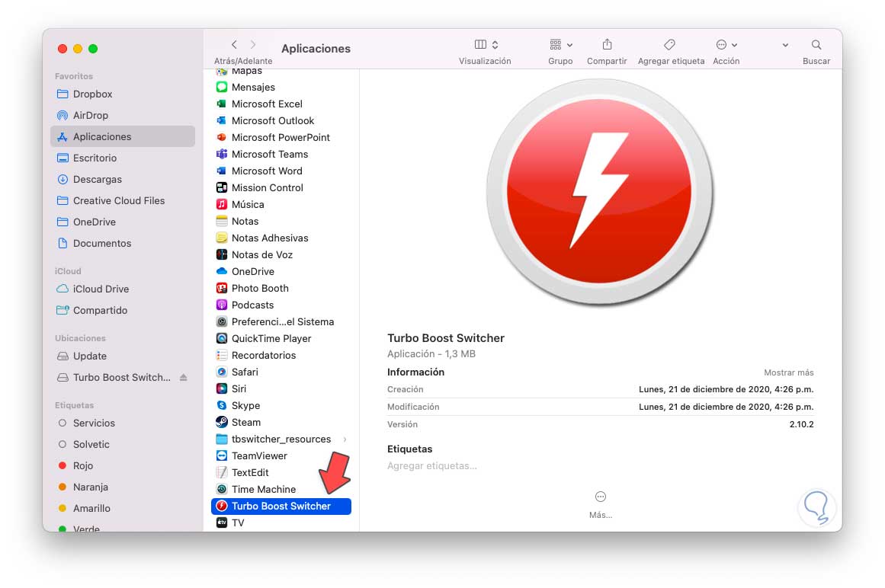Open Documentos in the sidebar
The width and height of the screenshot is (885, 588).
[123, 244]
